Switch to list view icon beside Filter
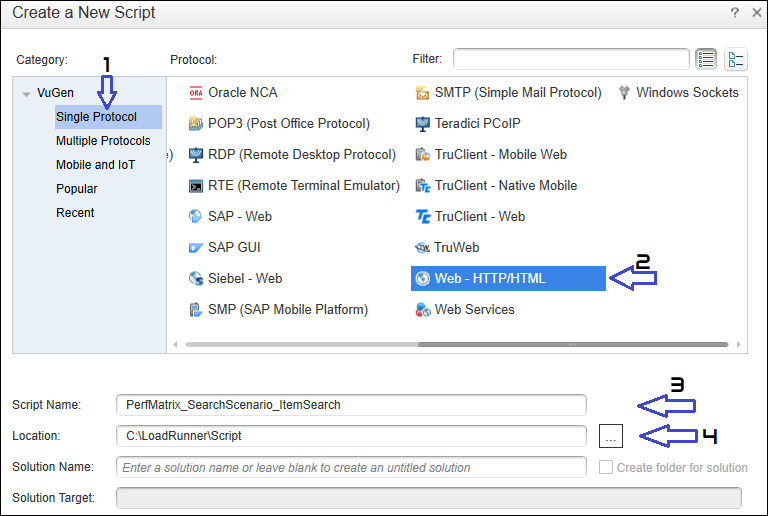Viewport: 768px width, 516px height. pos(707,59)
